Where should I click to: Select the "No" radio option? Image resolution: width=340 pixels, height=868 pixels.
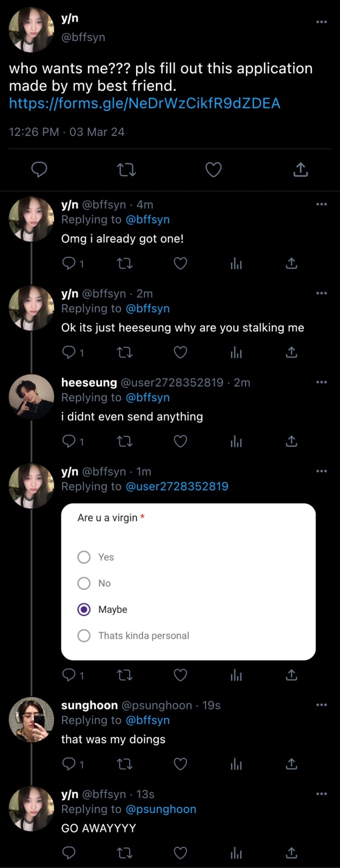click(84, 583)
